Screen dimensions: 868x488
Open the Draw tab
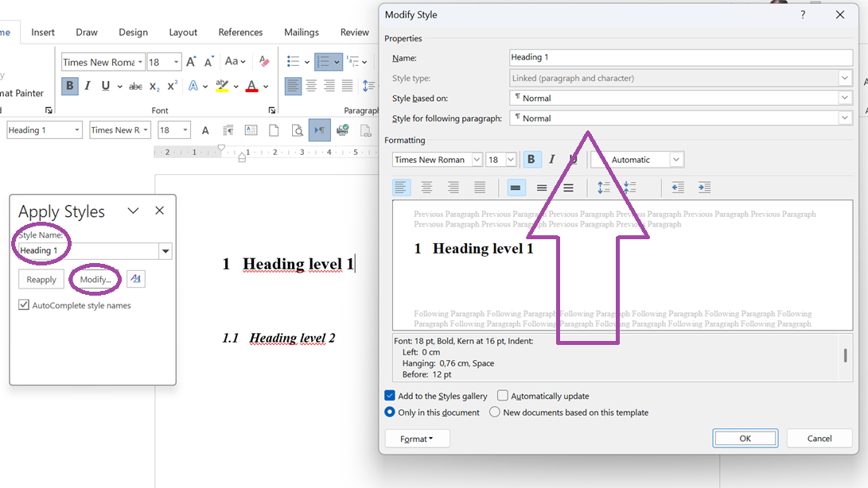point(87,32)
